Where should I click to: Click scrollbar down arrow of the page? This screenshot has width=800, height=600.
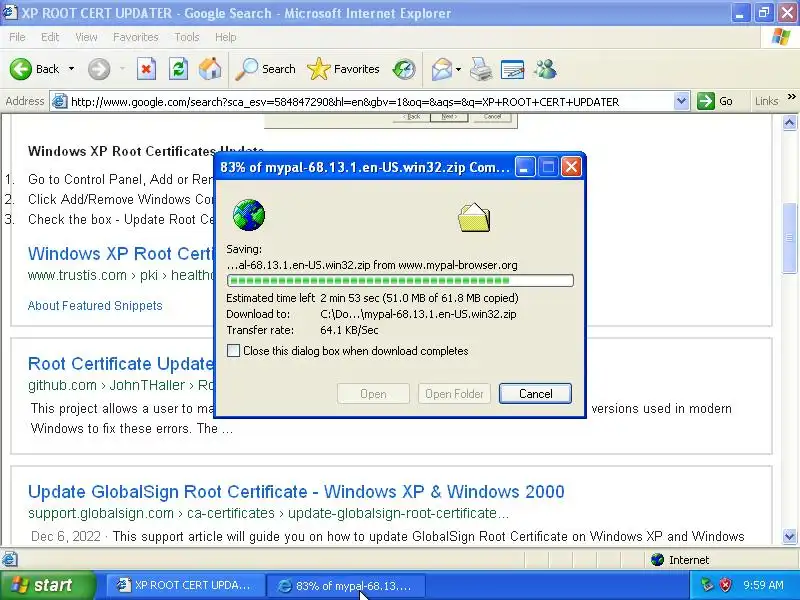789,536
